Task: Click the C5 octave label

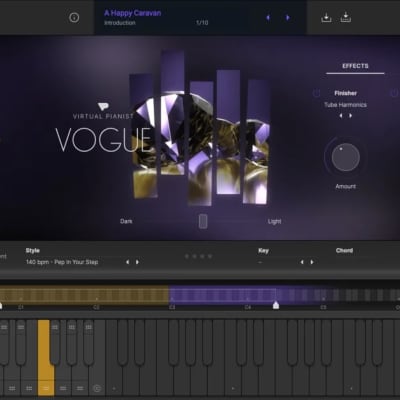Action: (x=323, y=307)
